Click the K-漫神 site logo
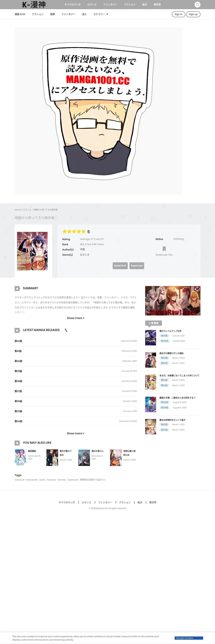The height and width of the screenshot is (644, 215). click(34, 5)
